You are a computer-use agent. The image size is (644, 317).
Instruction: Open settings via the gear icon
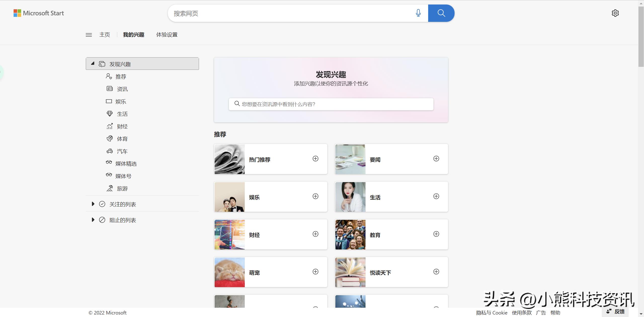[616, 13]
